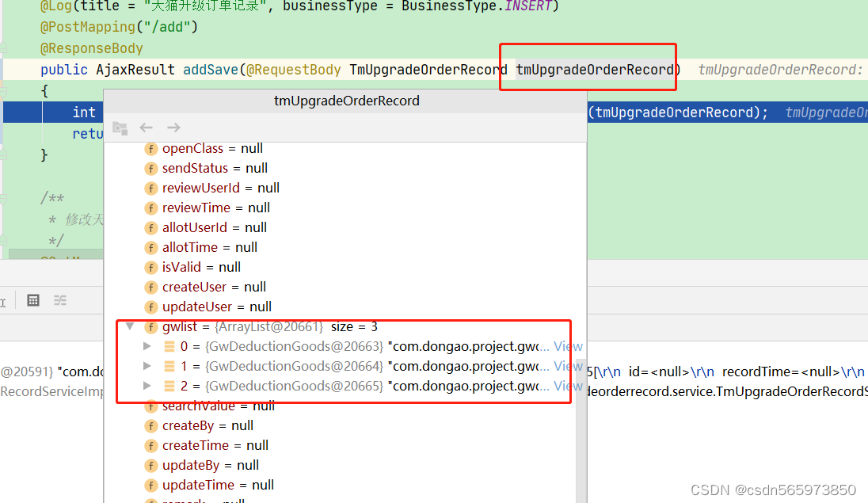
Task: Click the debugger layout icon beside the calculator
Action: [59, 299]
